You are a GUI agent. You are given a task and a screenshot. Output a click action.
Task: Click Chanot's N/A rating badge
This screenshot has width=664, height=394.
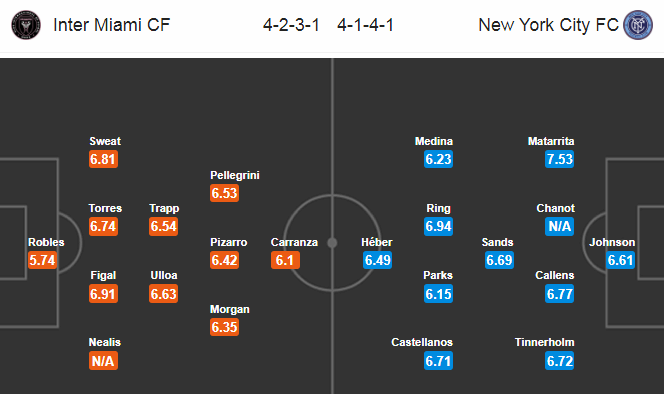pos(559,226)
